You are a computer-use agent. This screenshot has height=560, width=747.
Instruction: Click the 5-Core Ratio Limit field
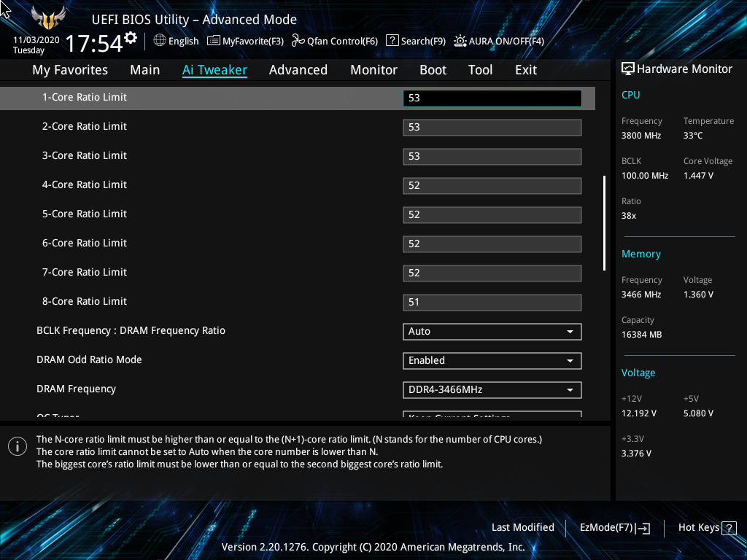(492, 215)
